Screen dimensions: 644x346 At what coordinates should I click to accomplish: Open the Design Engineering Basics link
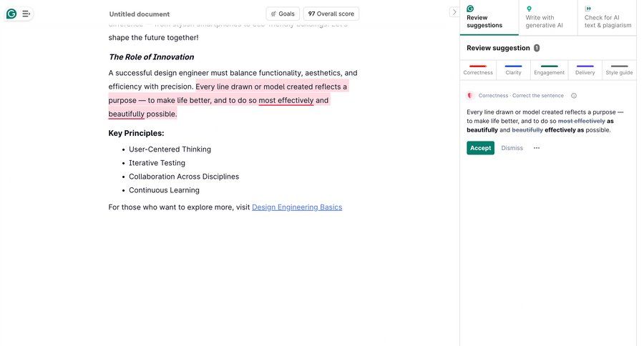click(297, 207)
